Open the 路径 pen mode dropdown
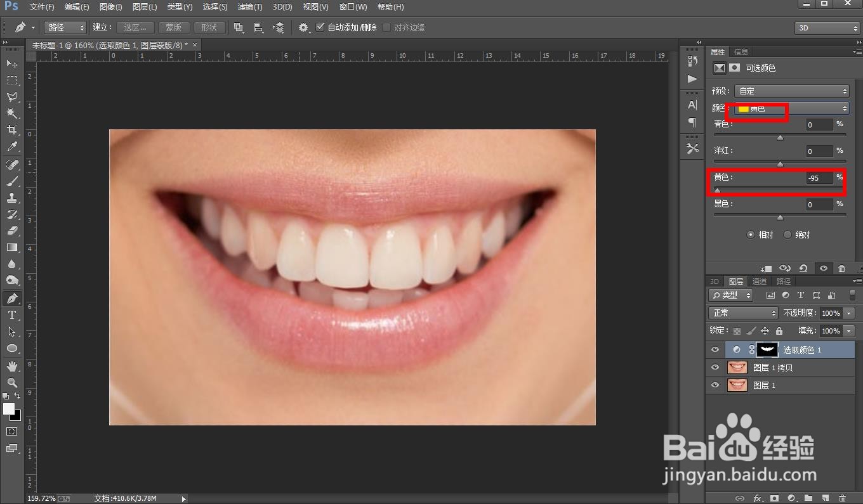The height and width of the screenshot is (504, 863). [65, 27]
